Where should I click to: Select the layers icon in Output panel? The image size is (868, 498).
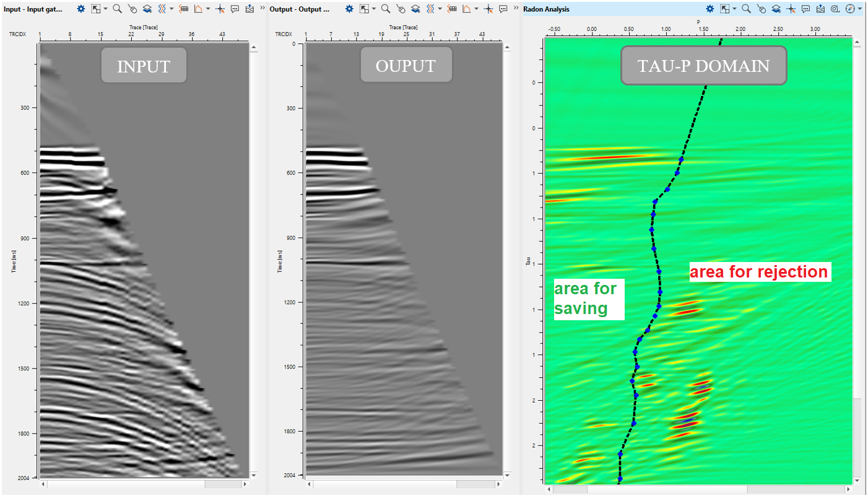[x=415, y=9]
